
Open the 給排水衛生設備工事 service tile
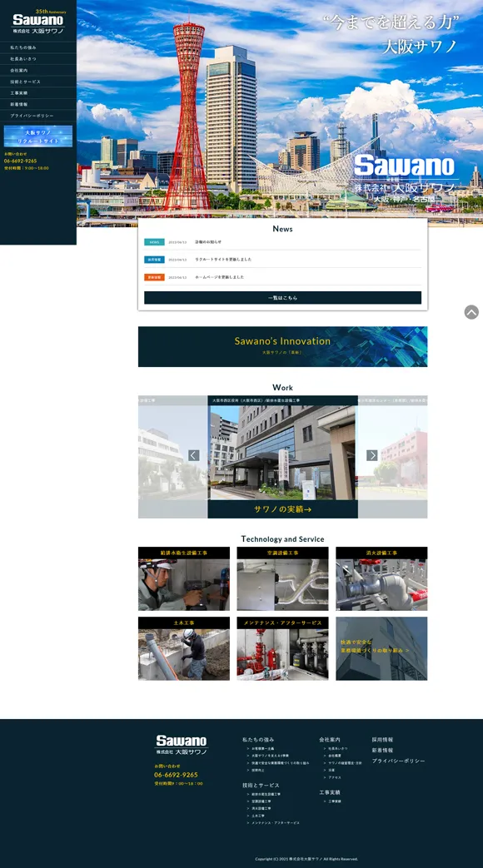[x=184, y=578]
